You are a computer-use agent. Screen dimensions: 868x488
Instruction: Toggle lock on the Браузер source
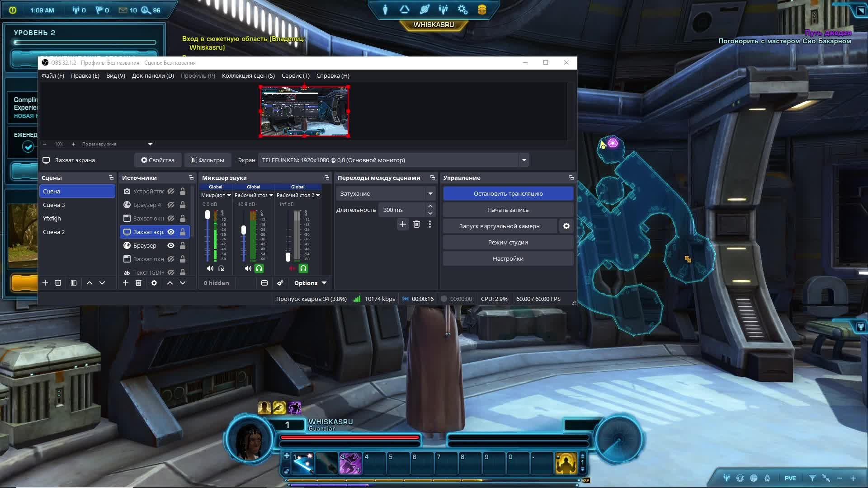coord(183,246)
